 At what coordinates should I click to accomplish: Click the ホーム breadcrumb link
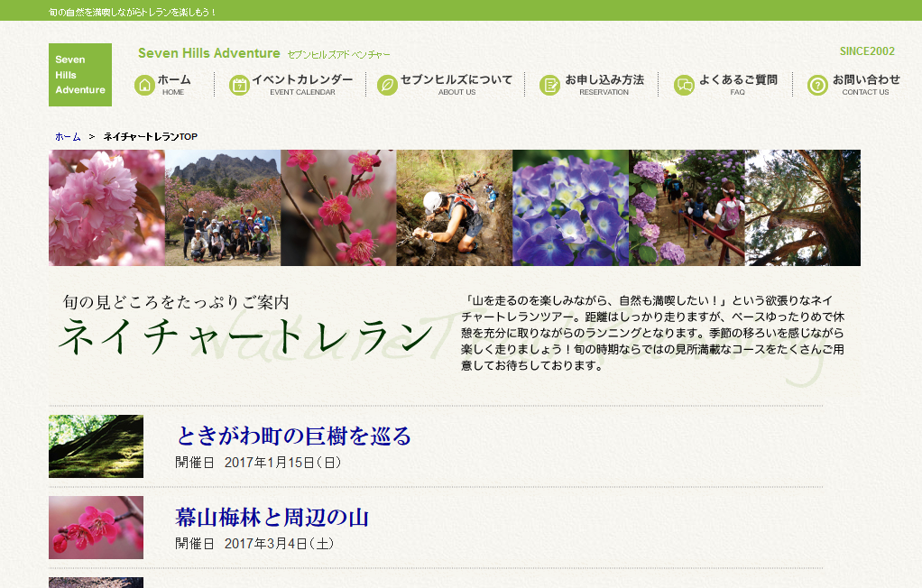68,136
